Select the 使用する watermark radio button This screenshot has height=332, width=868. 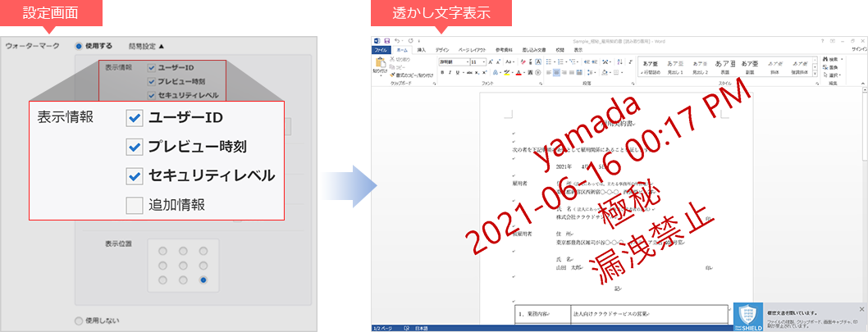pyautogui.click(x=79, y=47)
